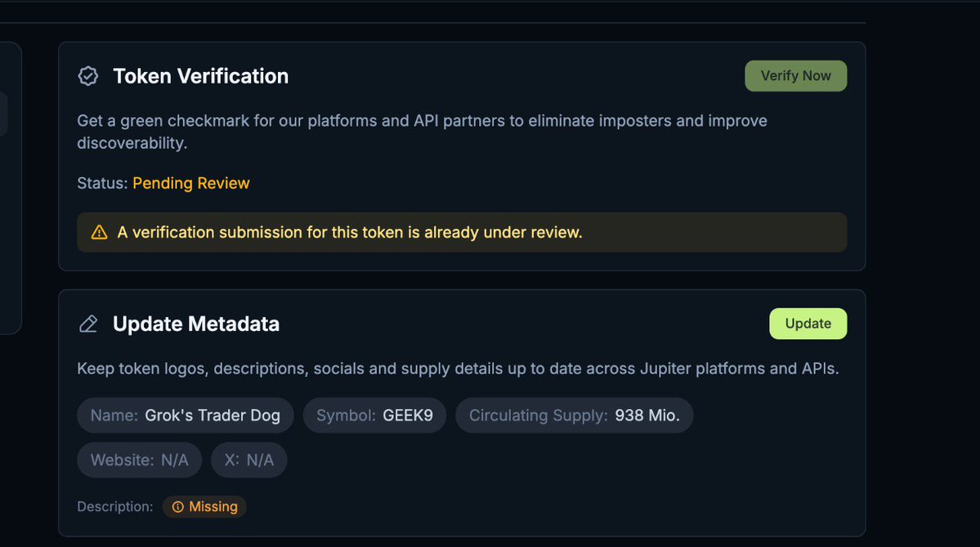Click the Token Verification heading
Viewport: 980px width, 547px height.
200,76
